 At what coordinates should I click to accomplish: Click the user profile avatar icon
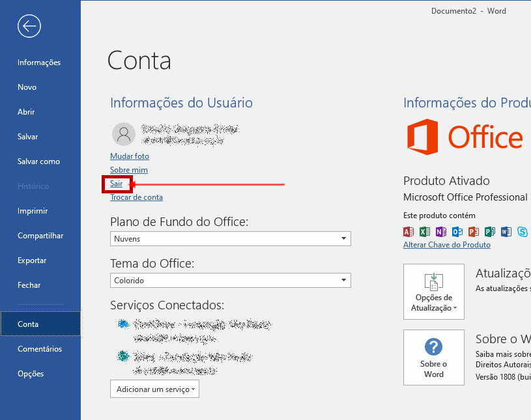[x=124, y=134]
